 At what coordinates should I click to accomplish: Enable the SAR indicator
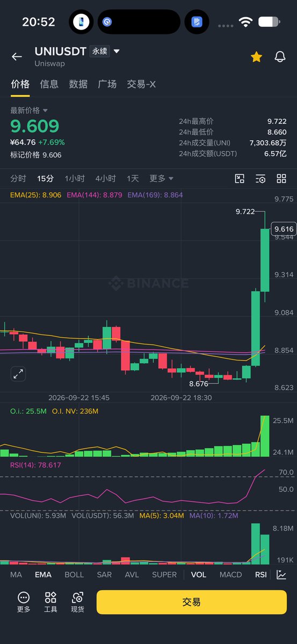coord(104,574)
